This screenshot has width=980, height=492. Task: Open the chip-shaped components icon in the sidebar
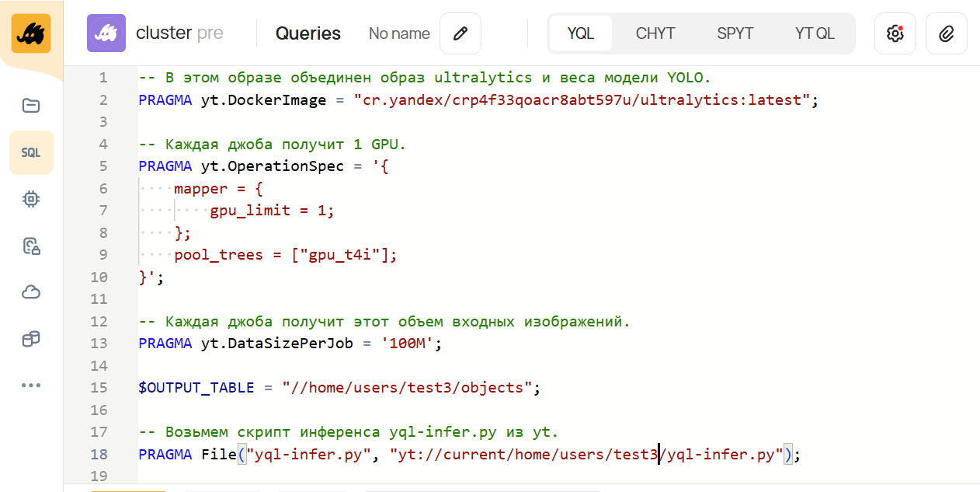tap(31, 199)
